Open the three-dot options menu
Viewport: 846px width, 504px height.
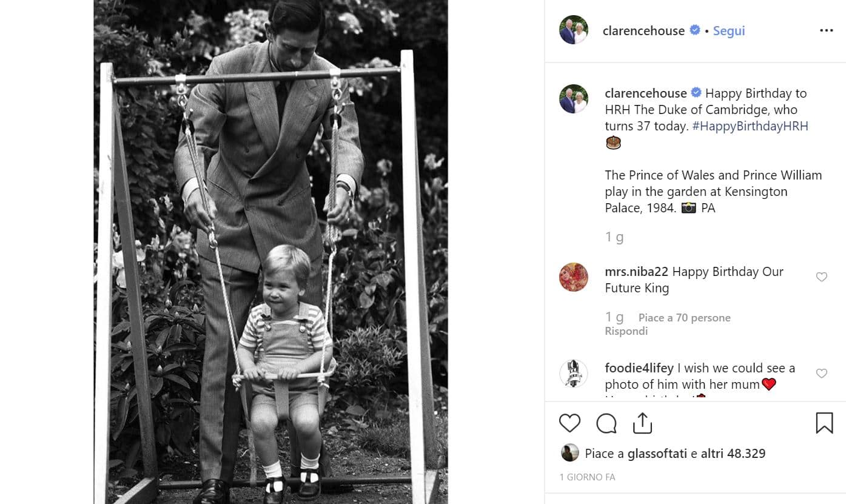pyautogui.click(x=826, y=30)
